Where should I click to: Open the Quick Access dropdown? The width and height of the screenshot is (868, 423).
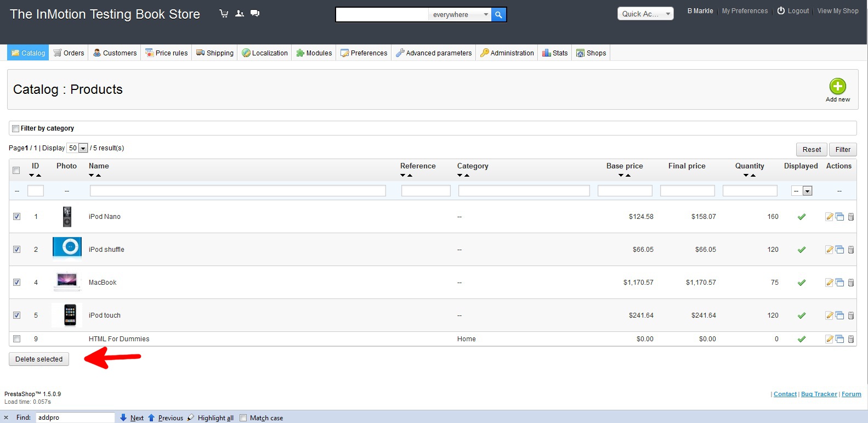tap(645, 14)
